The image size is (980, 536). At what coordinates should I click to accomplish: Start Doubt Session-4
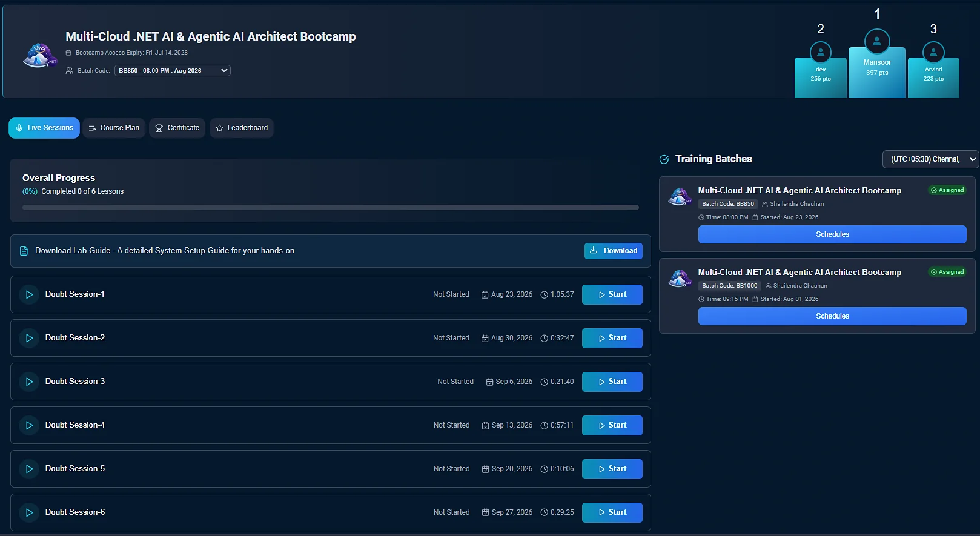point(612,425)
